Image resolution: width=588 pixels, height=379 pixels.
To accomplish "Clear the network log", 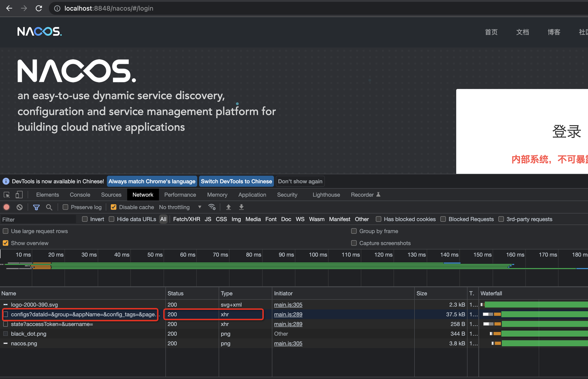I will tap(19, 207).
